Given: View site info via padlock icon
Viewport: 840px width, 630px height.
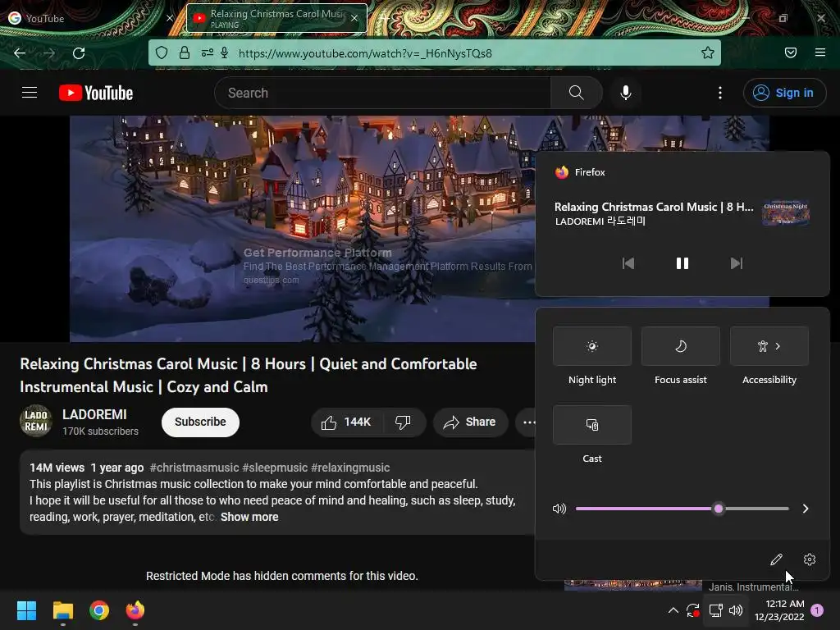Looking at the screenshot, I should [x=185, y=52].
